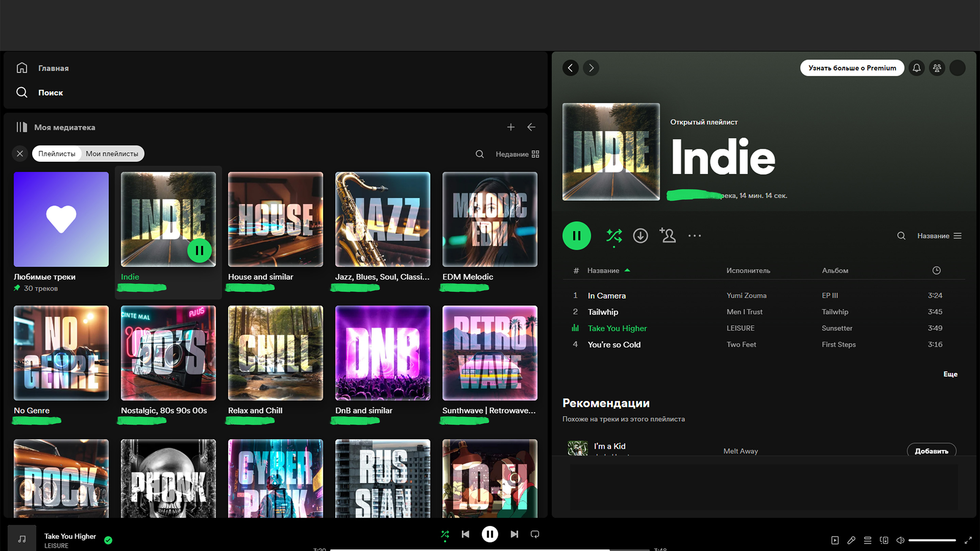Remove Take You Higher from liked songs
980x551 pixels.
point(109,540)
